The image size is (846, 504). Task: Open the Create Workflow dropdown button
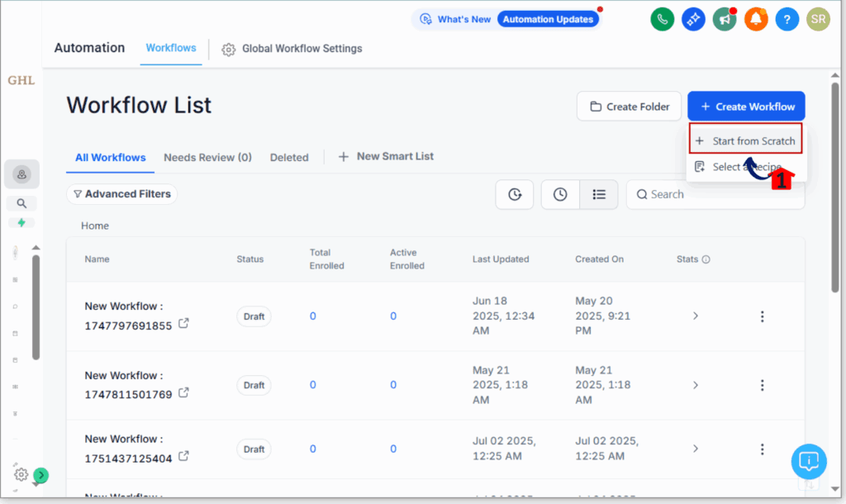point(746,107)
